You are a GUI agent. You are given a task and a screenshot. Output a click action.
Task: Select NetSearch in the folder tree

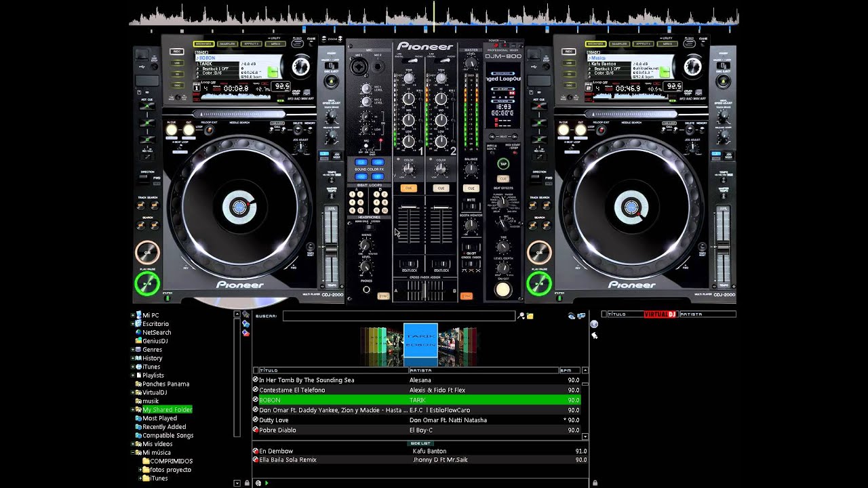(x=157, y=333)
